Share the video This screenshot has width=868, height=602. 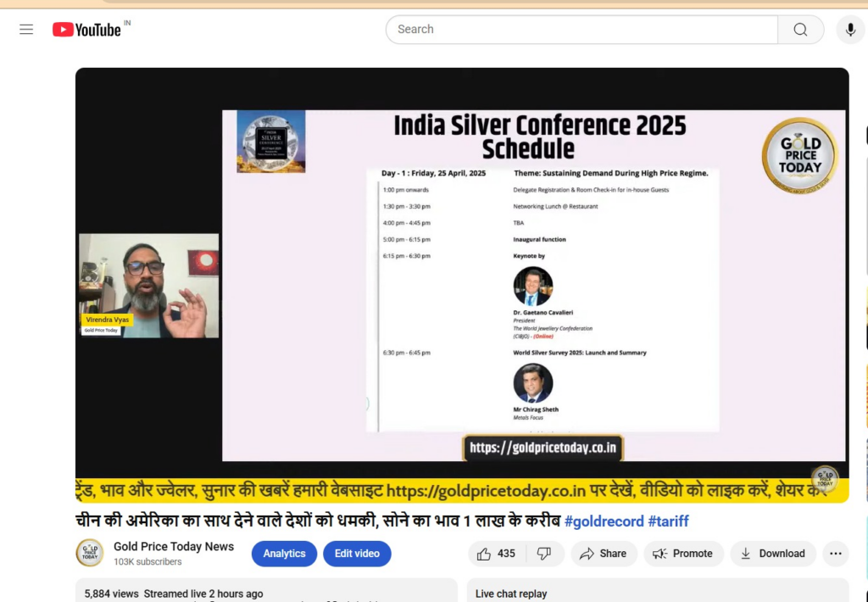(x=604, y=554)
